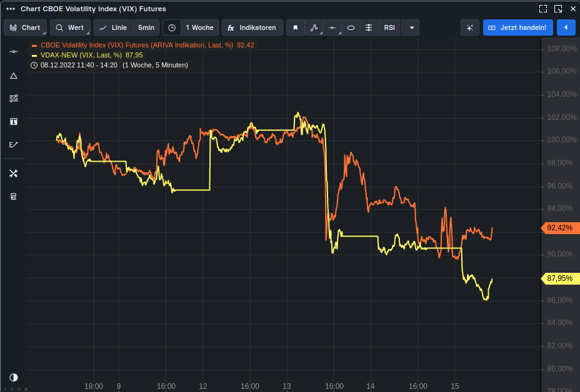Open the drawing settings tools icon
This screenshot has height=392, width=580.
point(14,173)
